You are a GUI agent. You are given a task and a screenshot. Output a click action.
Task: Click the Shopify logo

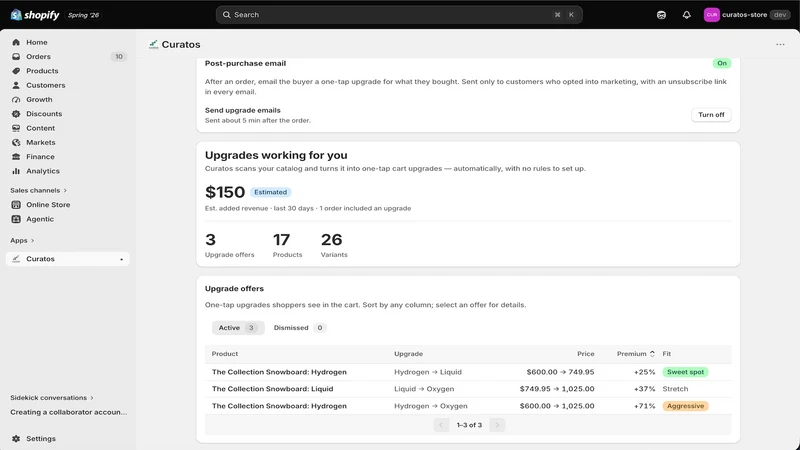(35, 15)
